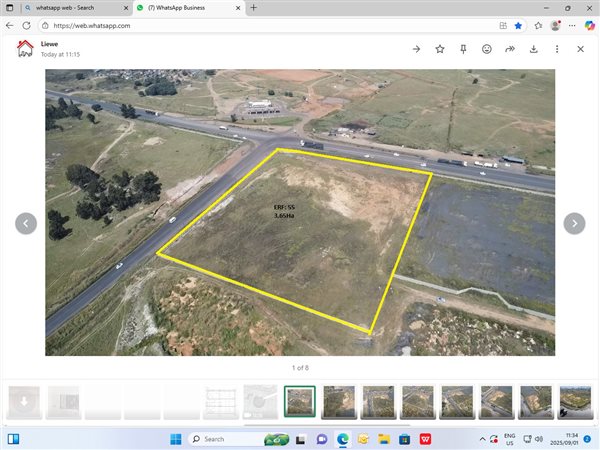
Task: Download the aerial photo
Action: (534, 49)
